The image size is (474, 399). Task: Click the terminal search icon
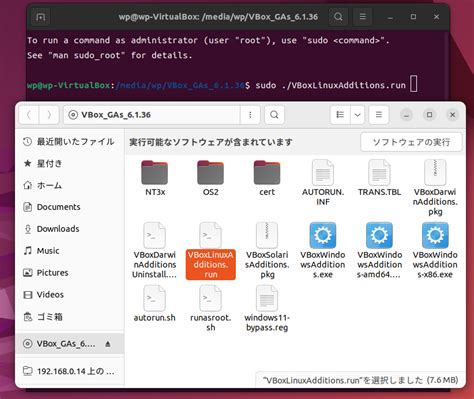point(338,17)
